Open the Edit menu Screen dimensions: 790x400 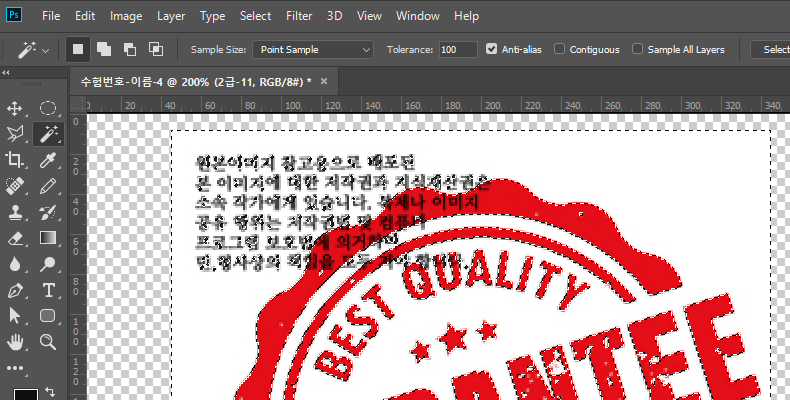pos(85,16)
